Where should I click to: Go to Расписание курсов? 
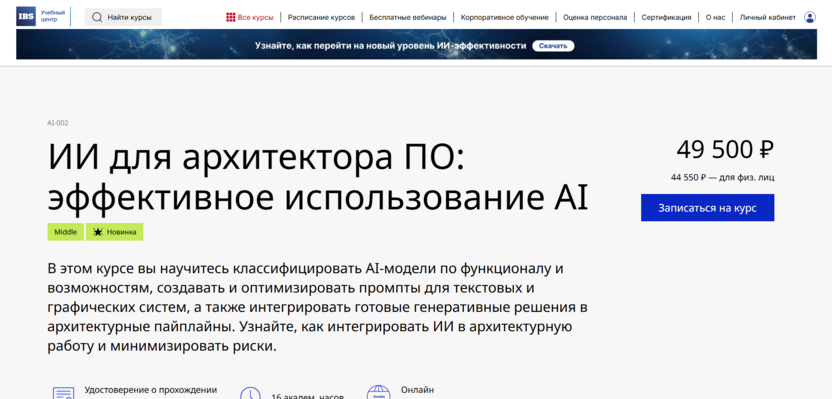click(x=322, y=17)
